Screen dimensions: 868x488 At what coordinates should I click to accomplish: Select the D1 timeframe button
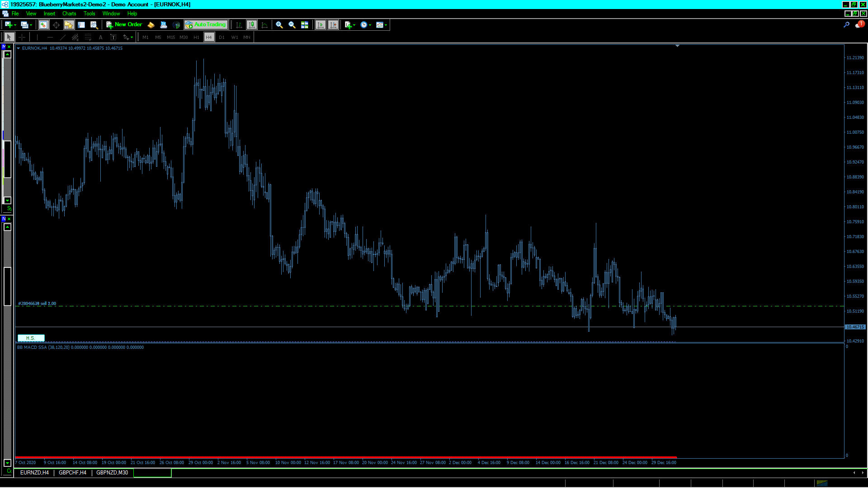point(222,37)
